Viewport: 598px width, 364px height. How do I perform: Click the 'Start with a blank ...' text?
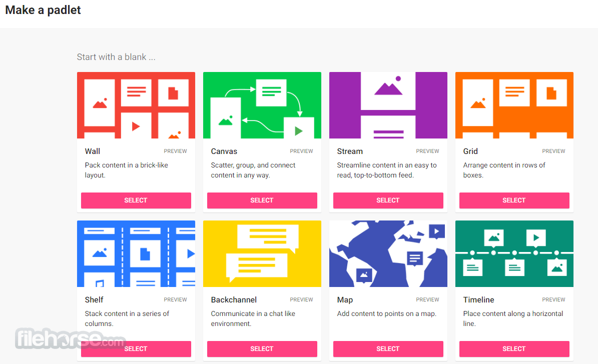tap(116, 57)
